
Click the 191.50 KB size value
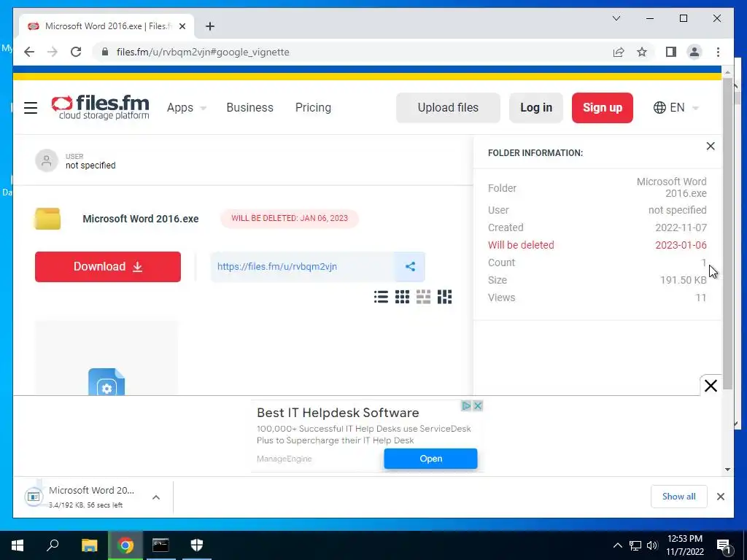click(683, 280)
